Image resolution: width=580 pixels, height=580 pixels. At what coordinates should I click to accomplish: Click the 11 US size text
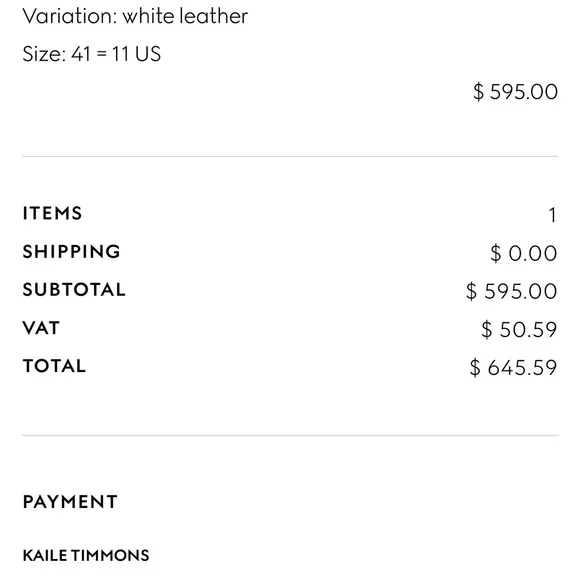(x=136, y=54)
